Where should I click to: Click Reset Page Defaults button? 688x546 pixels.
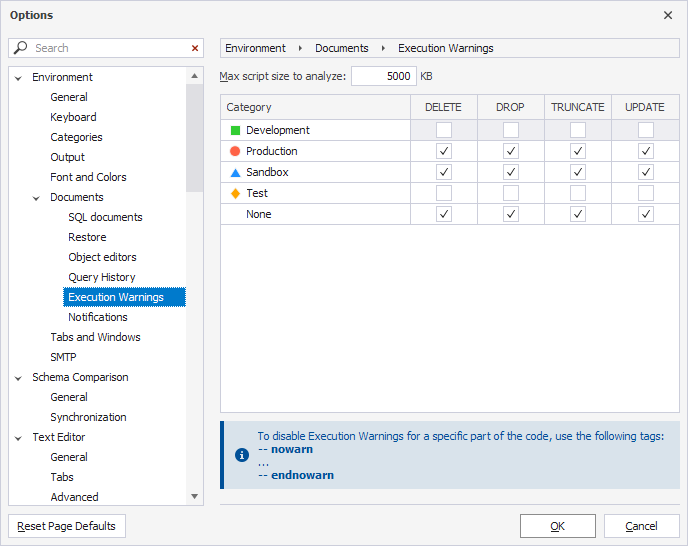67,526
